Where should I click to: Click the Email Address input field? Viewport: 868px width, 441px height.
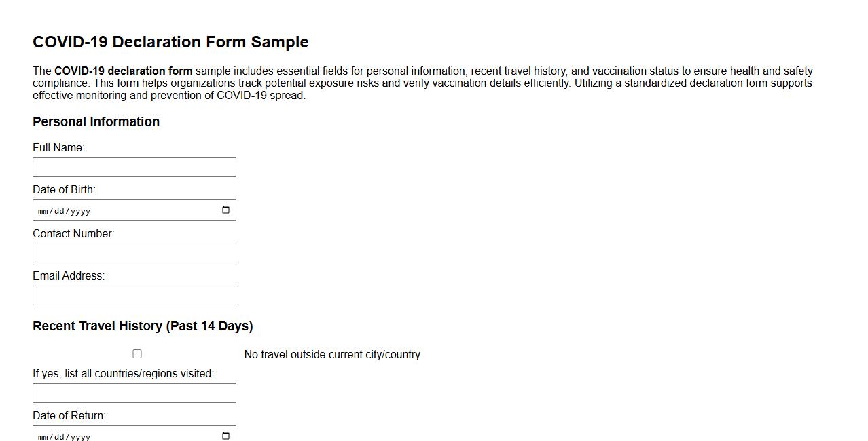point(134,294)
